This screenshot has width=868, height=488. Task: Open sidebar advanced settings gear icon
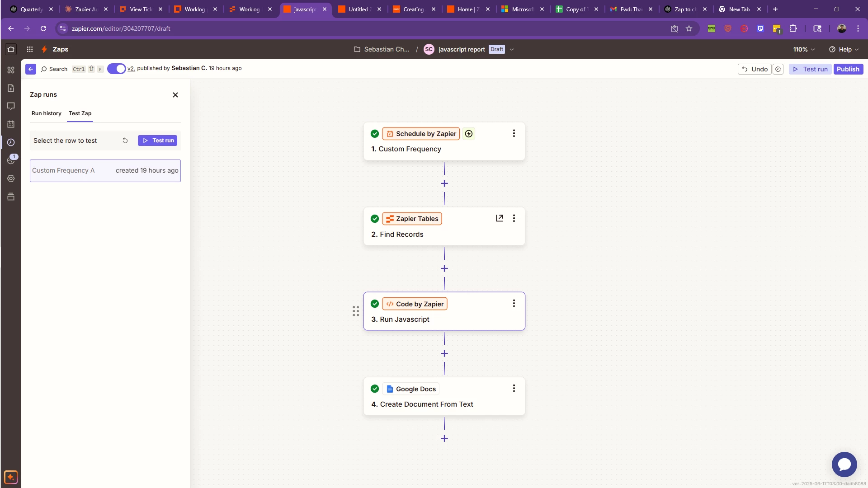point(11,178)
